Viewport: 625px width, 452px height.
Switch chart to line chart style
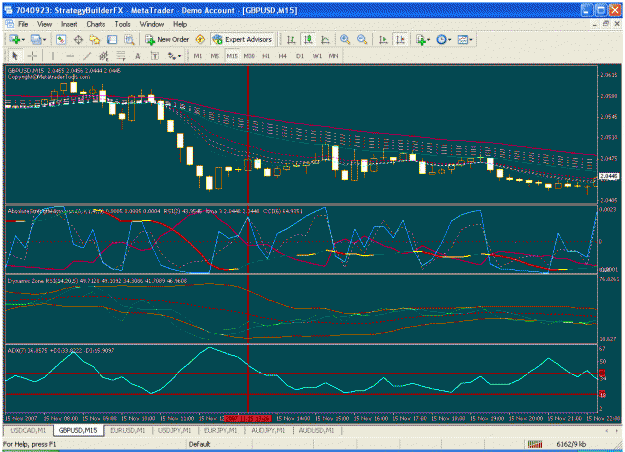coord(325,39)
